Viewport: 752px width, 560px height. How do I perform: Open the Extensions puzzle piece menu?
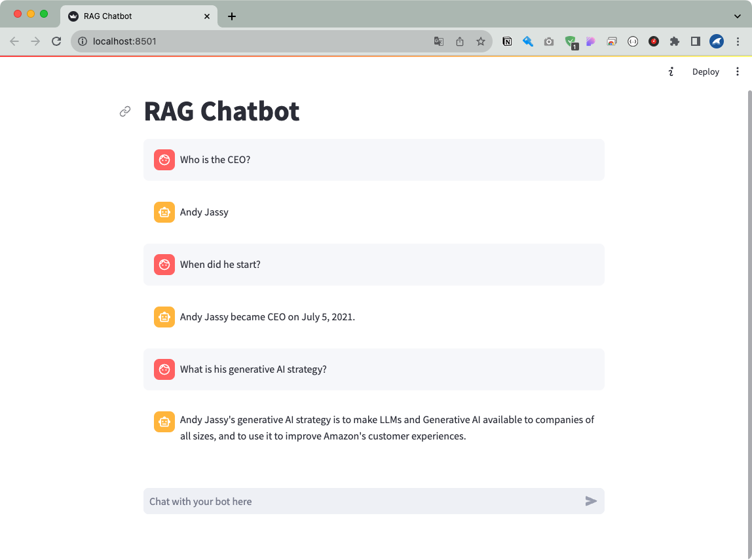point(675,41)
